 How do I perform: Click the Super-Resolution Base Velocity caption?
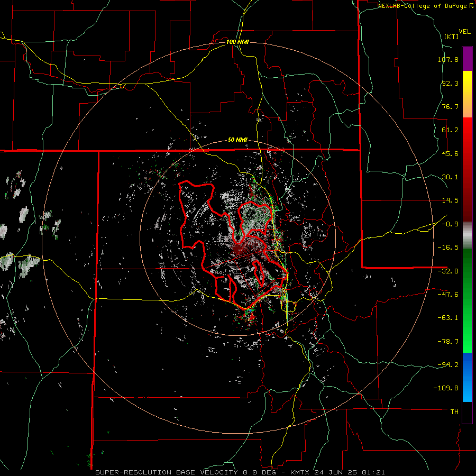click(240, 472)
